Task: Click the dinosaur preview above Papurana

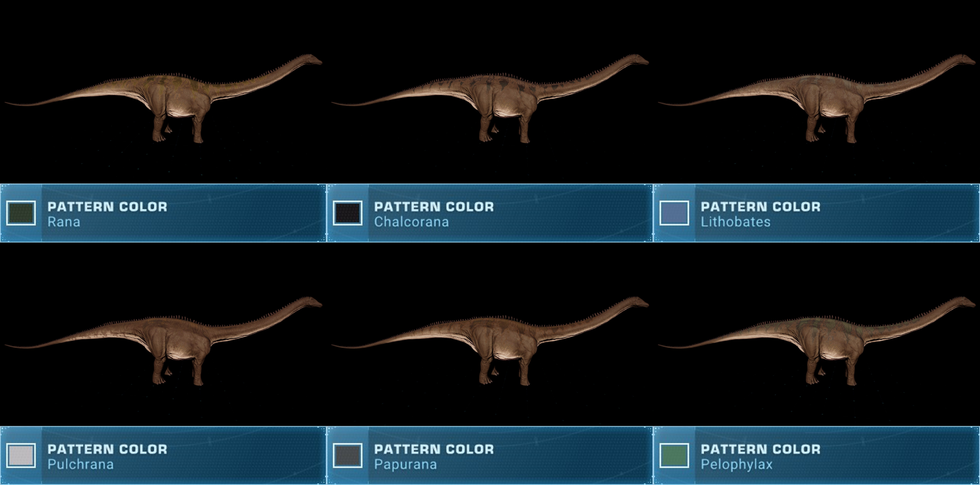Action: point(490,341)
